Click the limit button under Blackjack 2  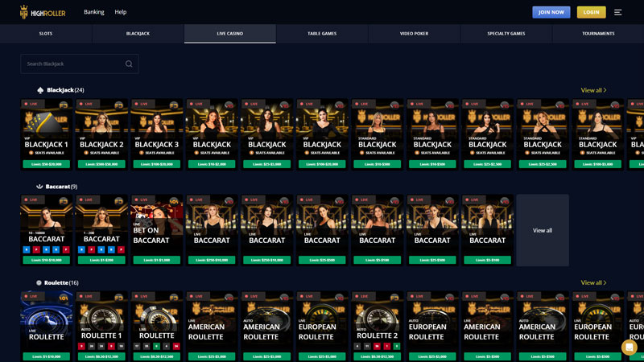pos(101,164)
